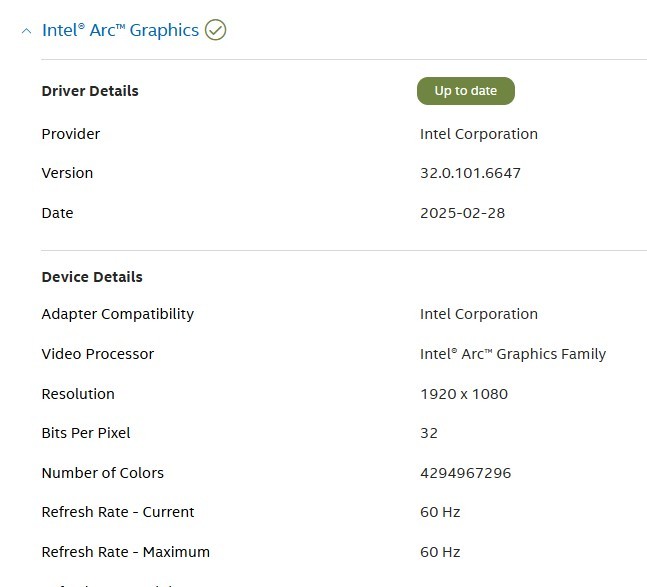The width and height of the screenshot is (647, 587).
Task: Select current refresh rate 60 Hz value
Action: (440, 512)
